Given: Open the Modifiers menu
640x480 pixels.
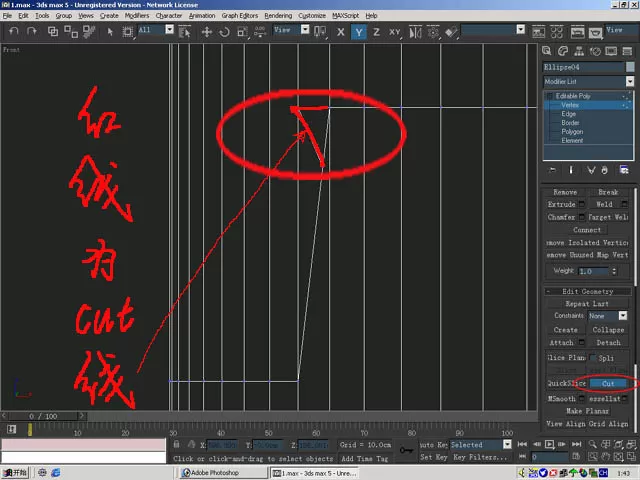Looking at the screenshot, I should coord(137,16).
